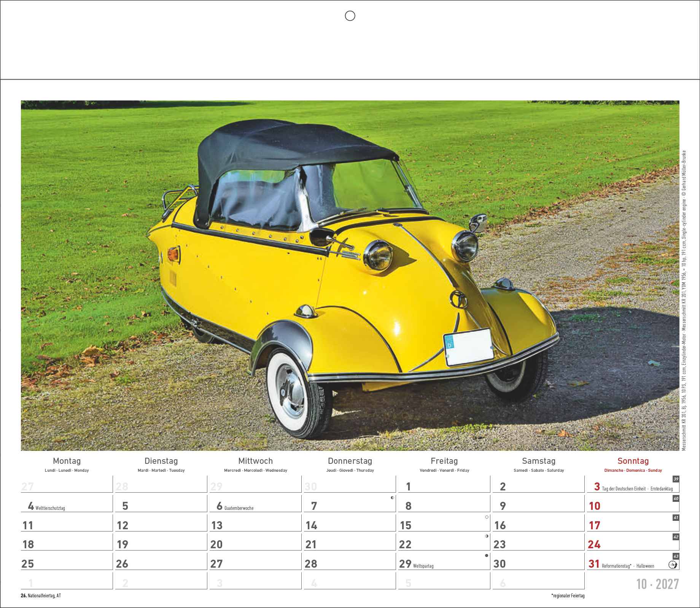Select Monday date 18

click(28, 544)
